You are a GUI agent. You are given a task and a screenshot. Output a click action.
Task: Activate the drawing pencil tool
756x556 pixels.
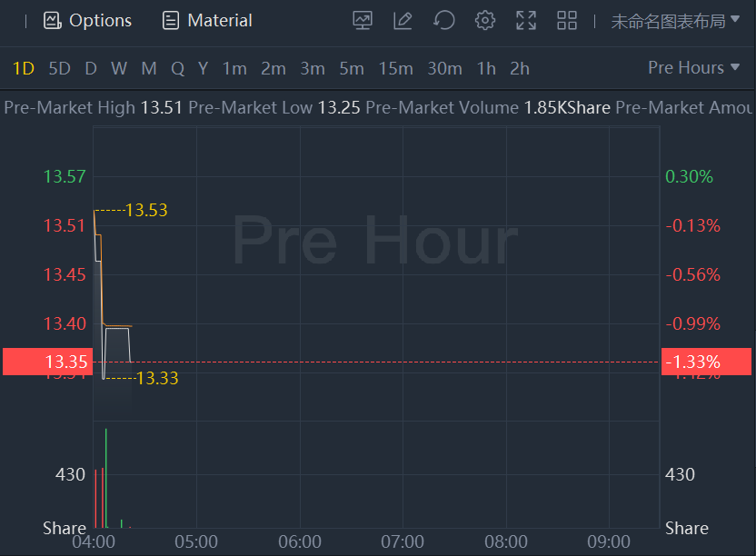click(x=403, y=20)
